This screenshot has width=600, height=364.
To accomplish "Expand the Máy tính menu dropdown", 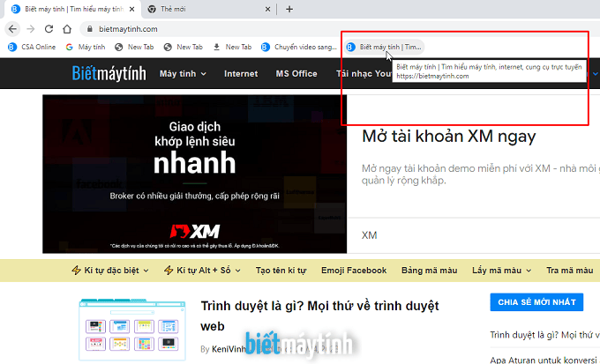I will (x=183, y=74).
